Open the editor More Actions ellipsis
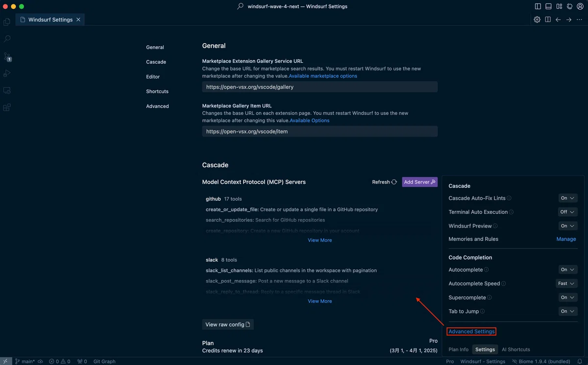This screenshot has width=588, height=365. tap(580, 20)
